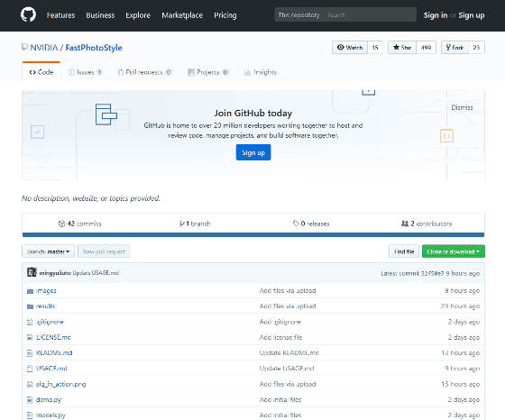Click the blue Sign up button
505x420 pixels.
[253, 152]
